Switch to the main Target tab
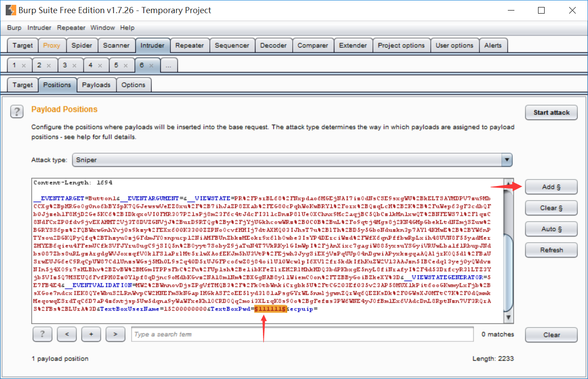The width and height of the screenshot is (588, 379). point(23,46)
